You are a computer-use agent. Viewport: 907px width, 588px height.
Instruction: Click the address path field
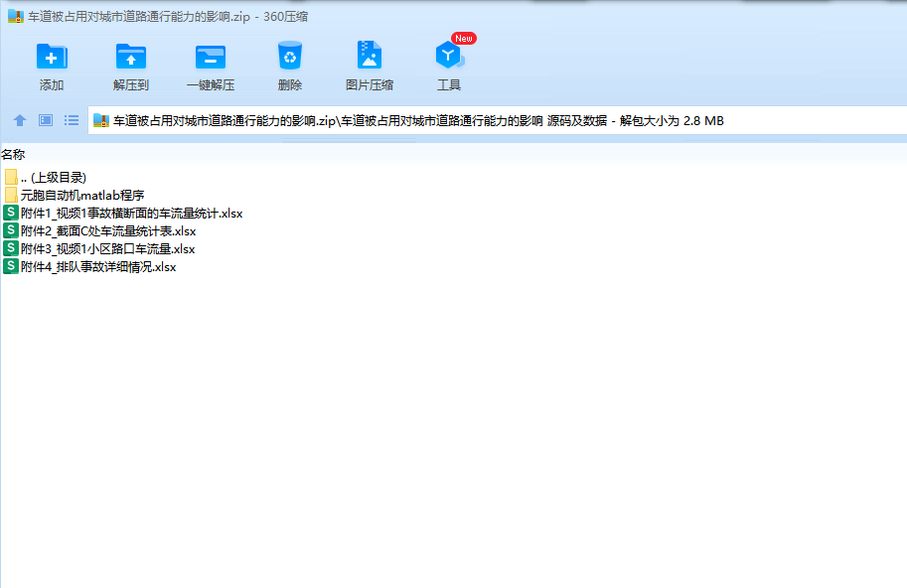point(498,120)
